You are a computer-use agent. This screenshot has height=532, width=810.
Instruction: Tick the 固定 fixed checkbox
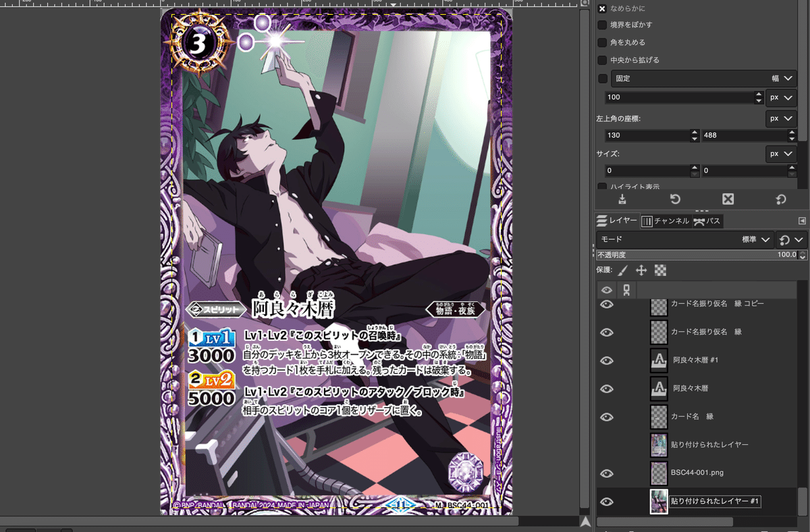[x=603, y=78]
